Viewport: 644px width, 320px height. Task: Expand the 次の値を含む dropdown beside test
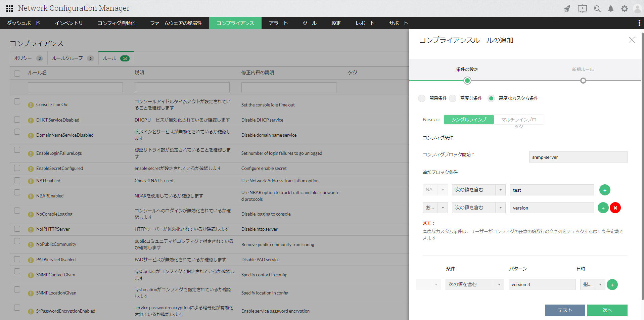478,190
